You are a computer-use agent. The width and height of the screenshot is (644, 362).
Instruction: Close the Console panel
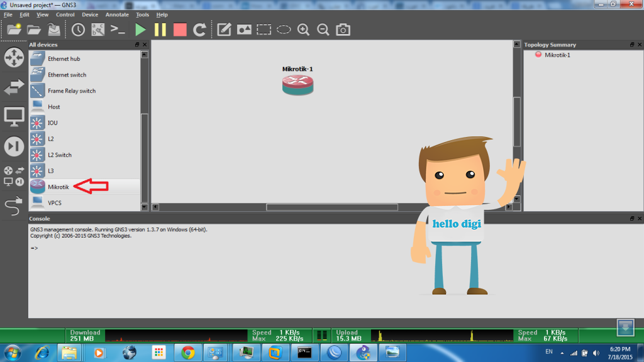click(640, 218)
